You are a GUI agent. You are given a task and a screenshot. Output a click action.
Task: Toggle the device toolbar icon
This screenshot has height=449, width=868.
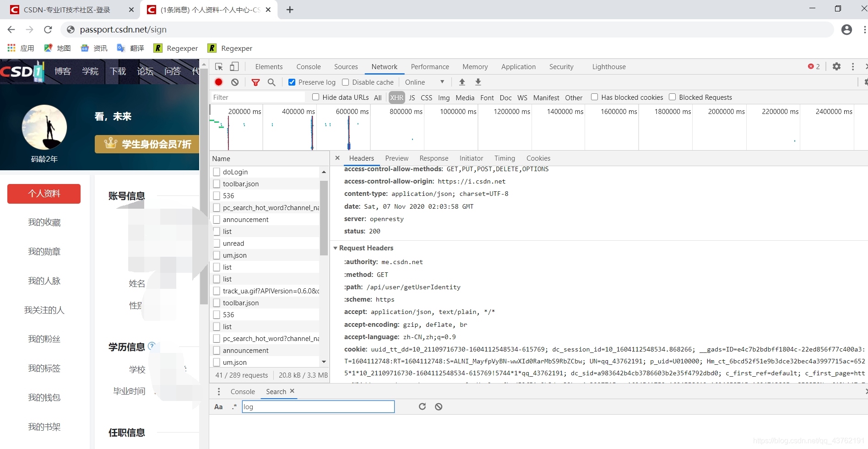234,66
